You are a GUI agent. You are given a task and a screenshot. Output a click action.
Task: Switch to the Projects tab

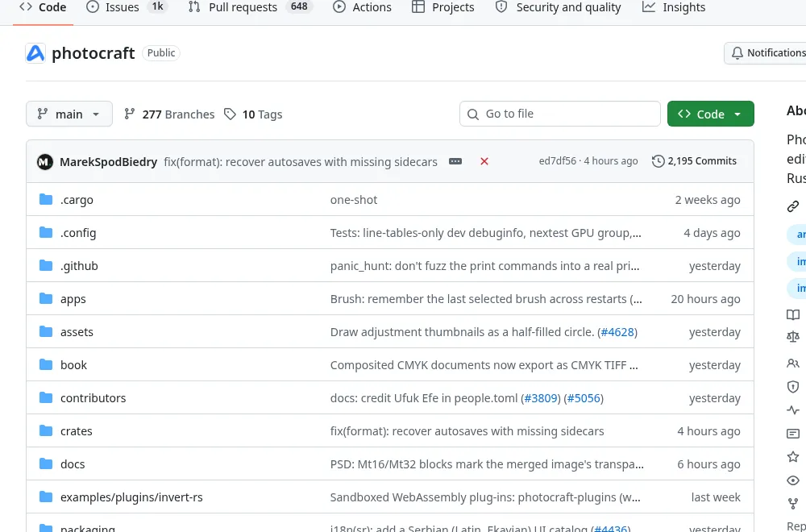click(x=442, y=8)
